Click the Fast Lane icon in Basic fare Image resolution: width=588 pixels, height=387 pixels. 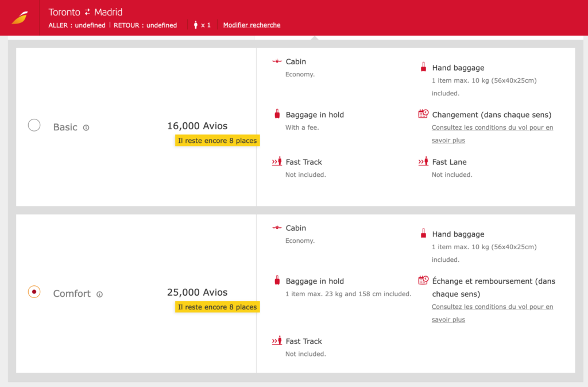click(x=423, y=162)
